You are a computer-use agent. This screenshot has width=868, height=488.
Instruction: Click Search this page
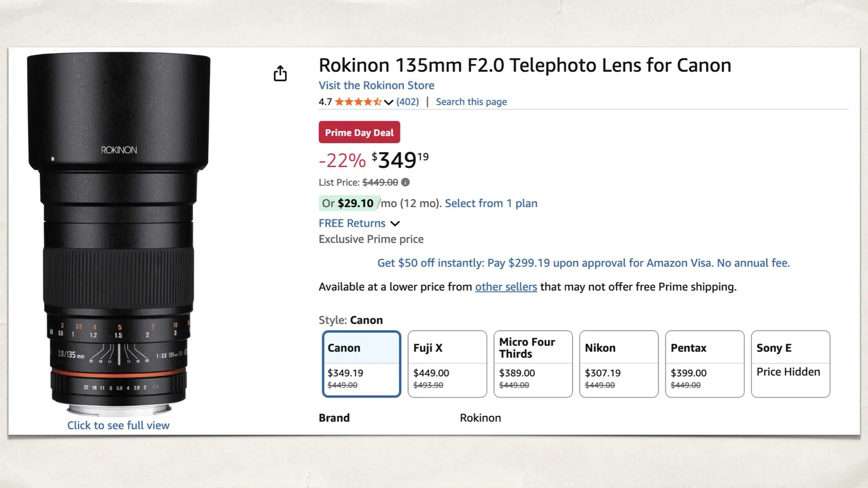(x=471, y=102)
